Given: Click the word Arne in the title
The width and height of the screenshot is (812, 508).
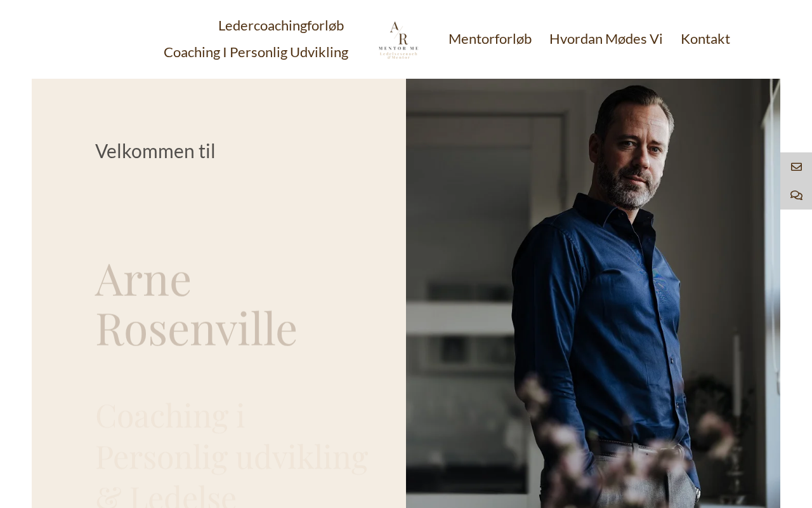Looking at the screenshot, I should coord(143,279).
